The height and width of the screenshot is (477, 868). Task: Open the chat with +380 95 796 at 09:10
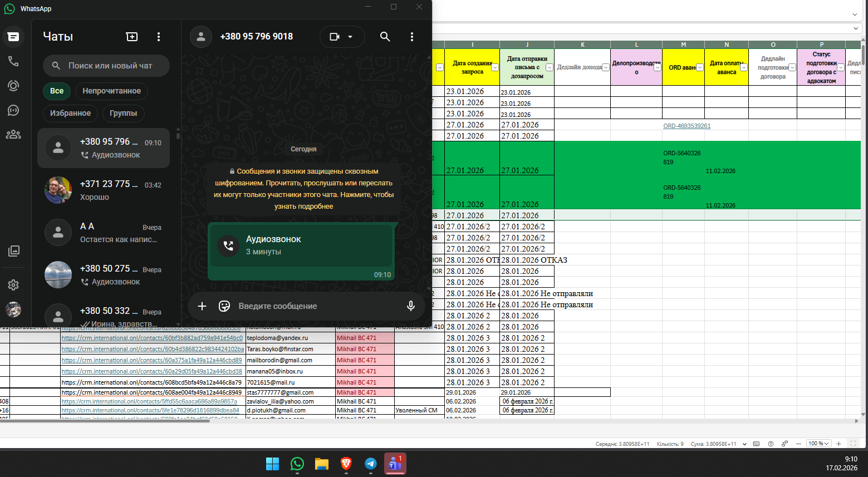click(104, 148)
